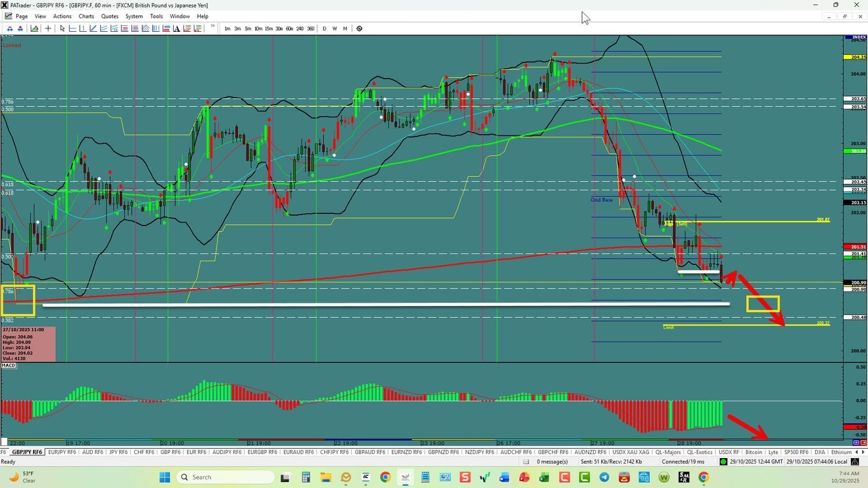Click the yellow 204.25 price axis label
Viewport: 868px width, 488px height.
pos(855,57)
